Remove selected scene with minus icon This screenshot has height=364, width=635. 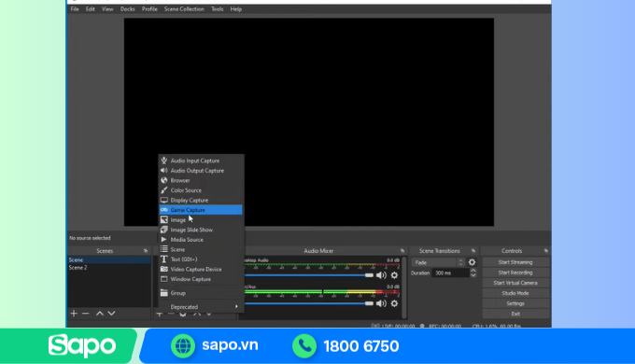coord(86,314)
